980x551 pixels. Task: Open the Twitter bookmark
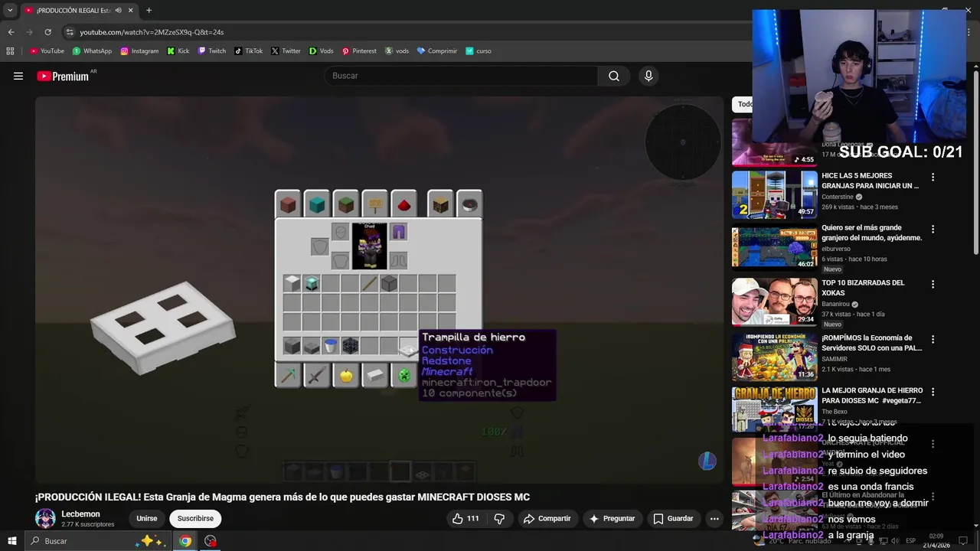[x=286, y=51]
